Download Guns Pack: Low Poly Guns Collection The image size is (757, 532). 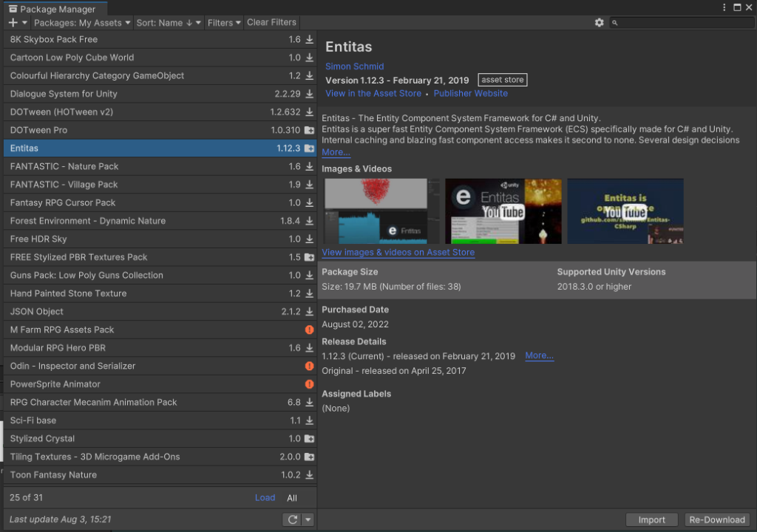310,275
